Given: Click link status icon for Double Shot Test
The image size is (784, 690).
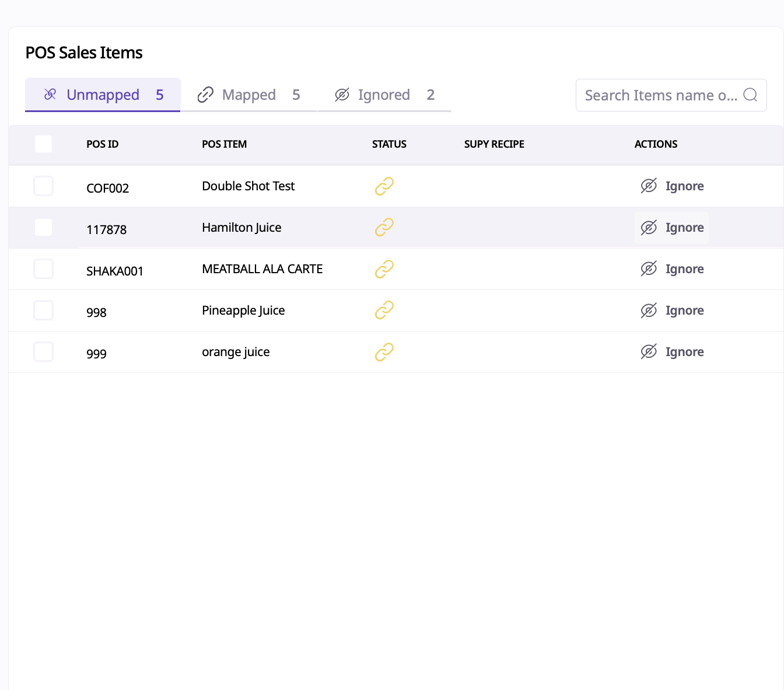Looking at the screenshot, I should (x=384, y=186).
